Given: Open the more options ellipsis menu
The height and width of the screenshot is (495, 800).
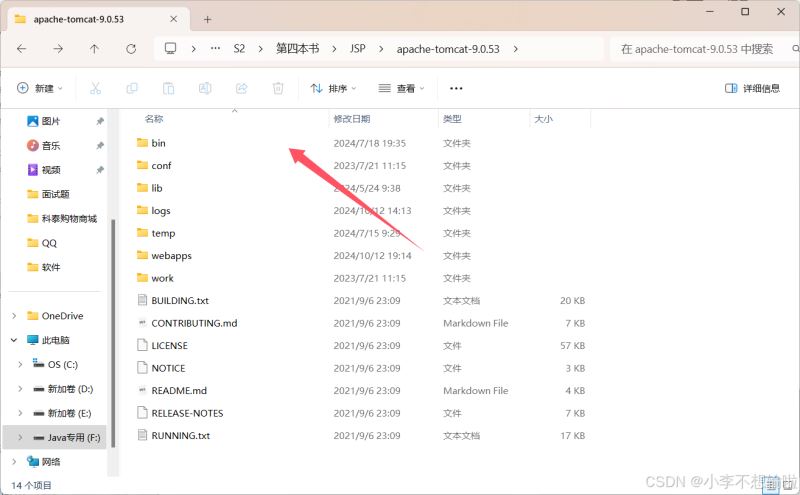Looking at the screenshot, I should point(456,88).
